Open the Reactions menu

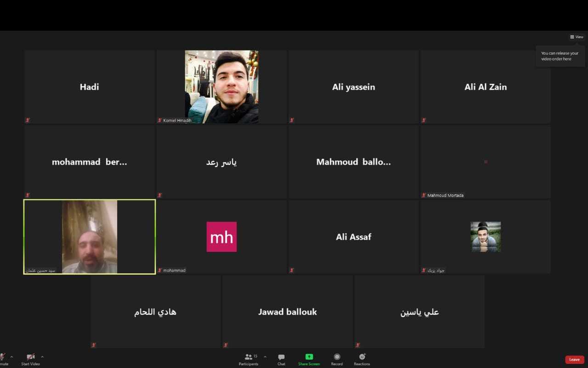click(362, 357)
